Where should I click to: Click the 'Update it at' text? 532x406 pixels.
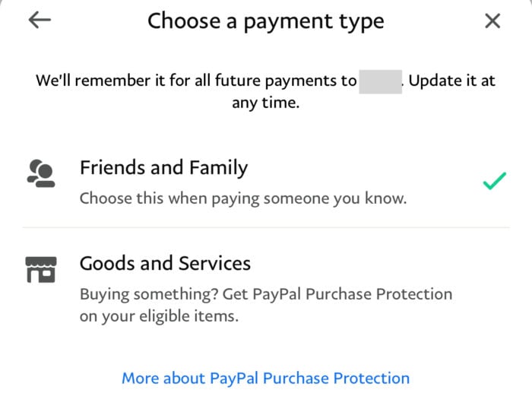(x=452, y=81)
